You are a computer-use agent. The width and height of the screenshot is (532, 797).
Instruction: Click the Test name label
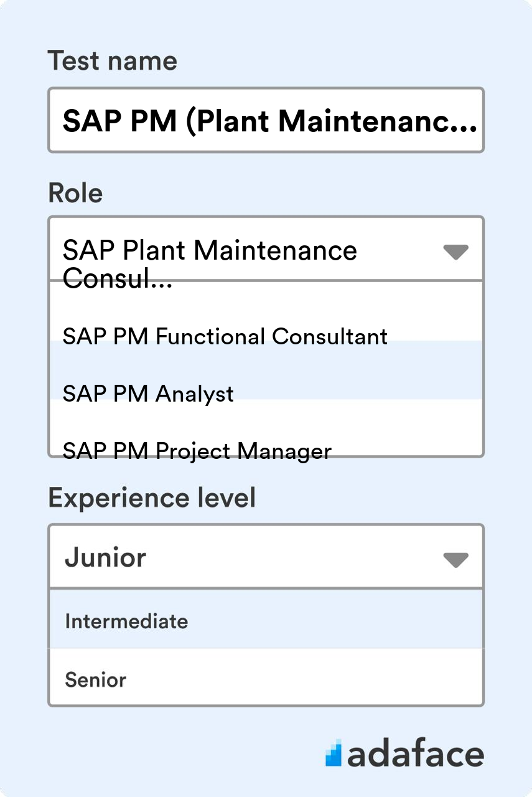click(113, 60)
